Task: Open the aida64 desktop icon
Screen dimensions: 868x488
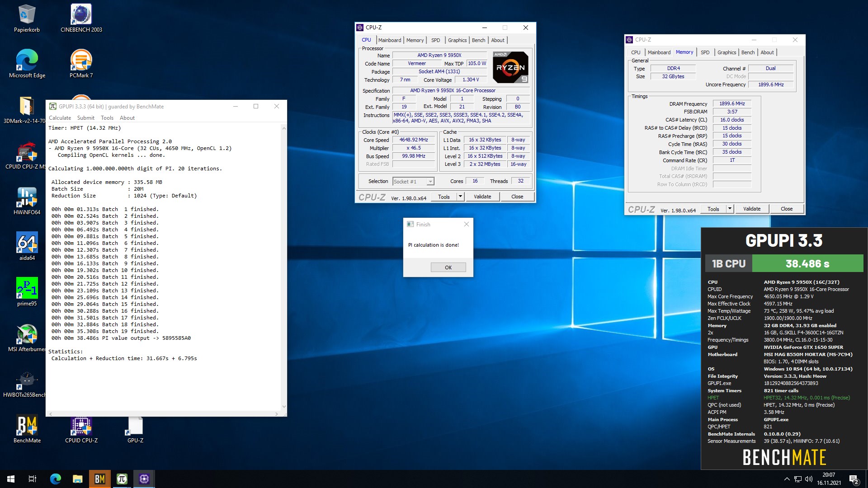Action: [27, 247]
